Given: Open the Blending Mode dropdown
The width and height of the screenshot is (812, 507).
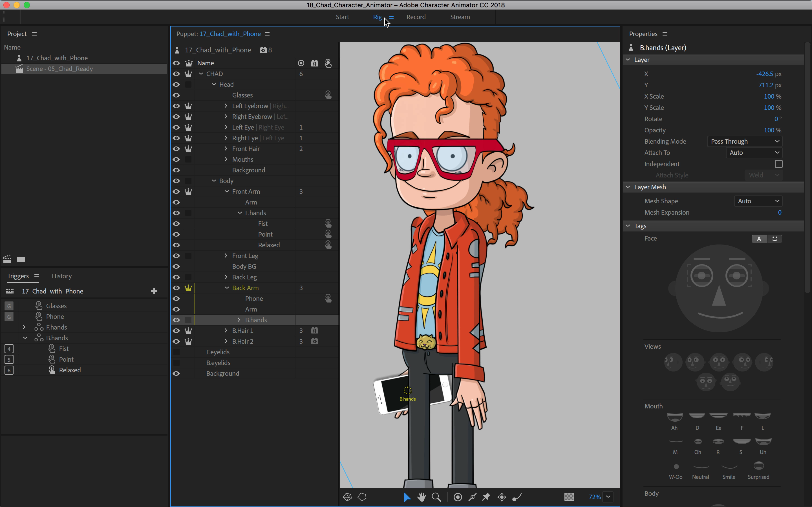Looking at the screenshot, I should [x=744, y=141].
